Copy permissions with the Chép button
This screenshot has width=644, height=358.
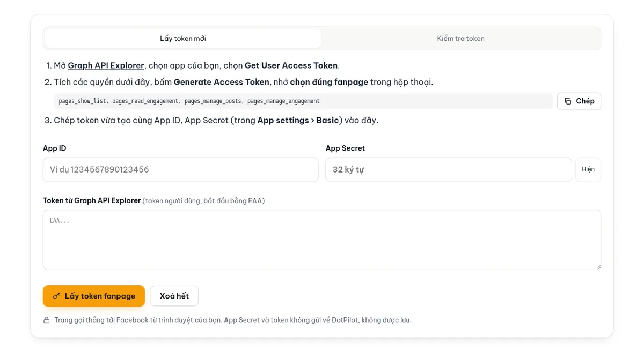pyautogui.click(x=579, y=101)
